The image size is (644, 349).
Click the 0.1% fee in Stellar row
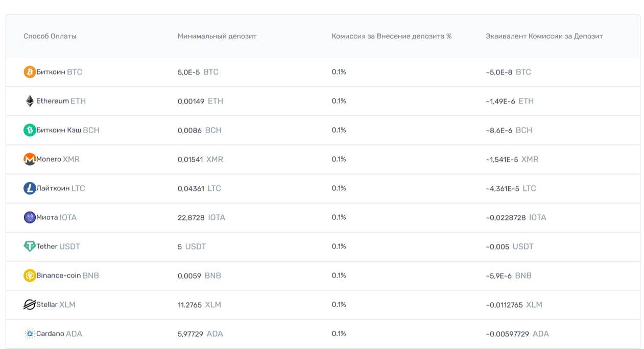point(339,305)
